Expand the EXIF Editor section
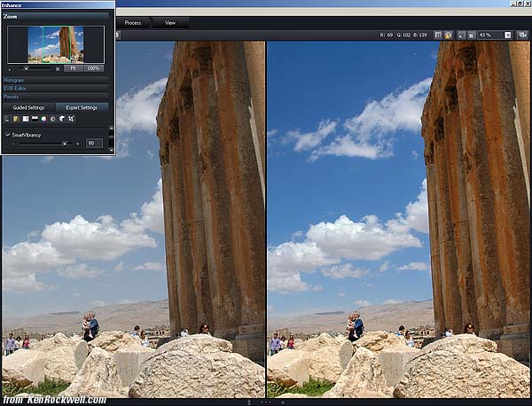The width and height of the screenshot is (532, 406). tap(15, 89)
